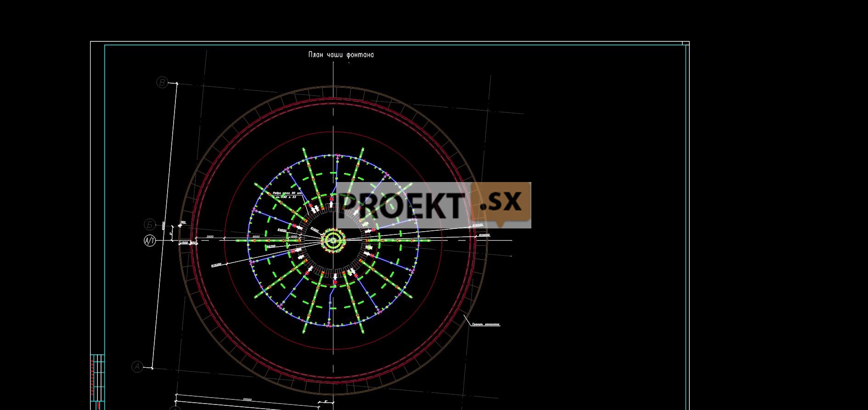Click the "R20000" radius dimension label

pyautogui.click(x=484, y=235)
